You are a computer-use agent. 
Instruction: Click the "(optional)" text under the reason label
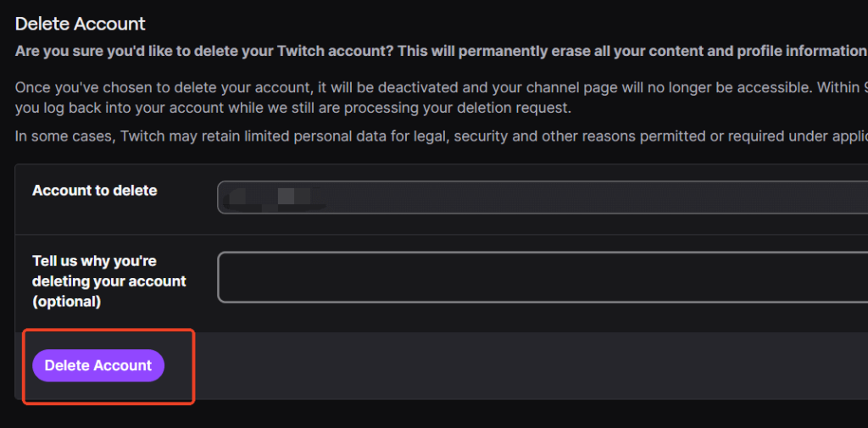(x=66, y=301)
